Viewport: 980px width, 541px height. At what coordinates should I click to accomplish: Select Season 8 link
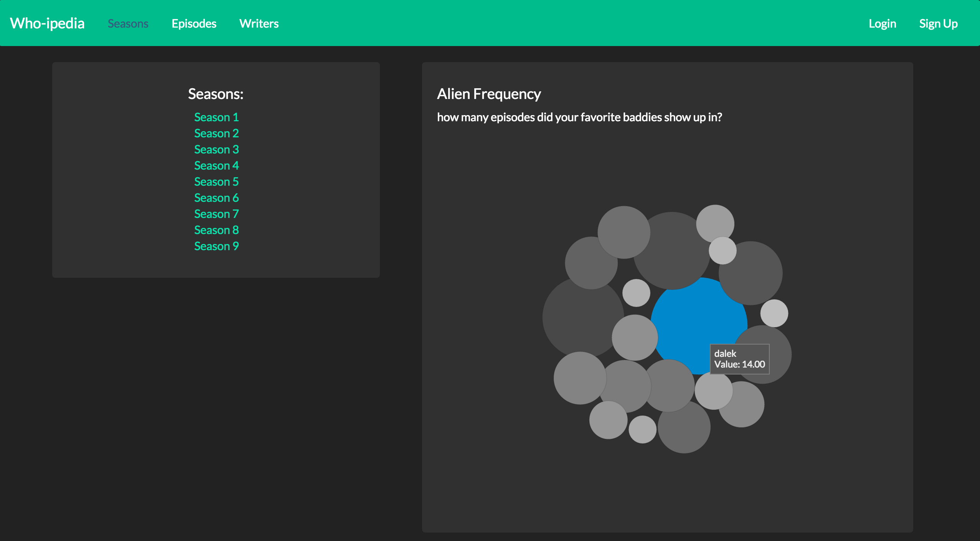point(216,230)
